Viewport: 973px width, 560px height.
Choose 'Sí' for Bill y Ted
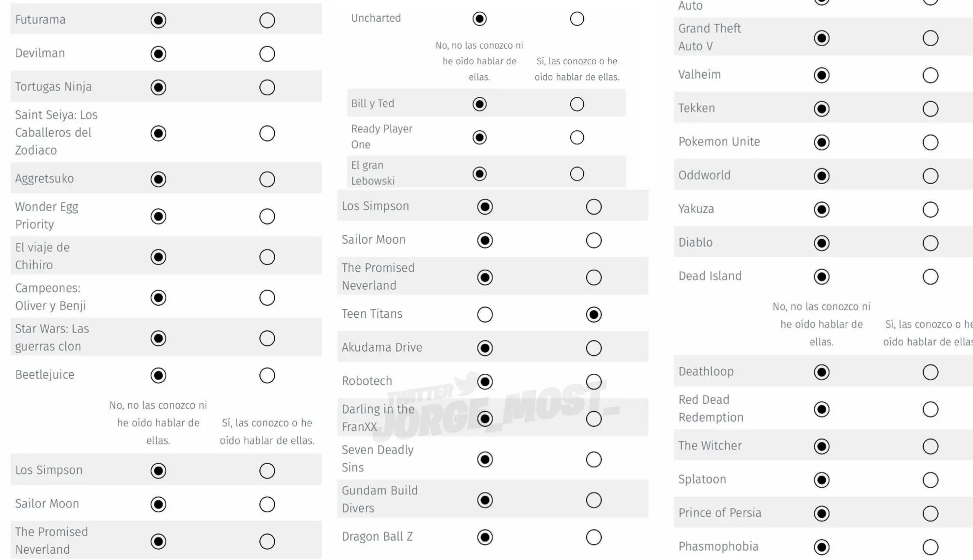tap(577, 104)
